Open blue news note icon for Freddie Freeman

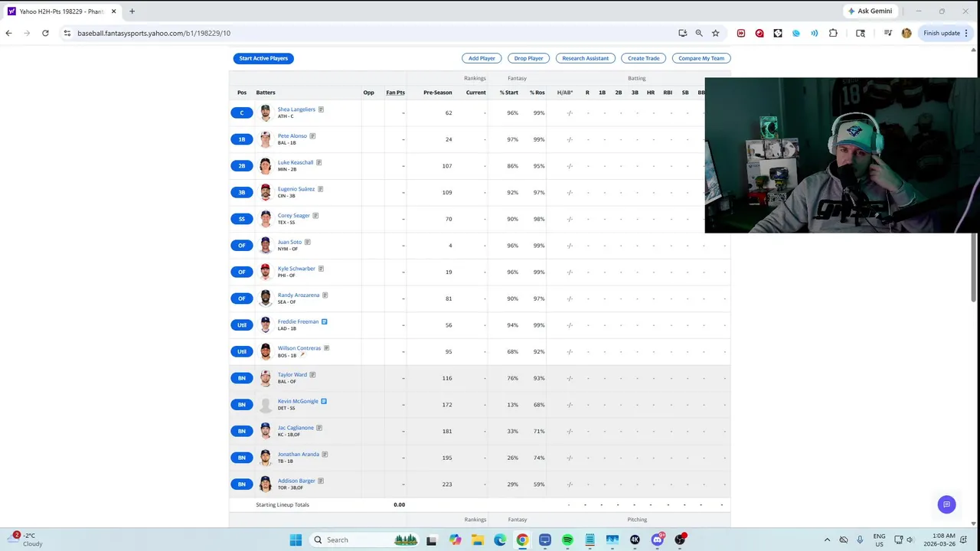pos(324,321)
